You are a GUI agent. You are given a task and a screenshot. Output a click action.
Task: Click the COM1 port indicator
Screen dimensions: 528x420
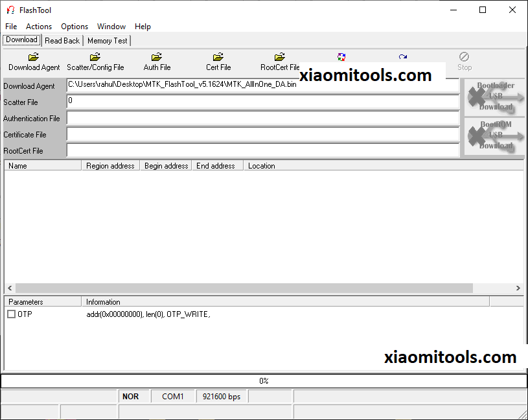(x=172, y=396)
